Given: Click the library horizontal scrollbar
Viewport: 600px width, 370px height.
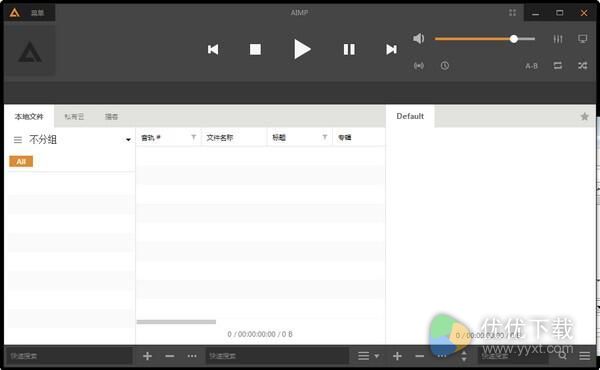Looking at the screenshot, I should [x=176, y=322].
